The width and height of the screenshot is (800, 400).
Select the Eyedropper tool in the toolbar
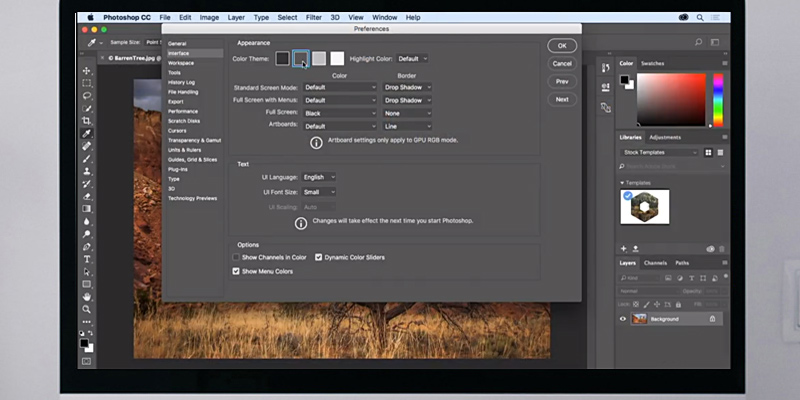87,134
